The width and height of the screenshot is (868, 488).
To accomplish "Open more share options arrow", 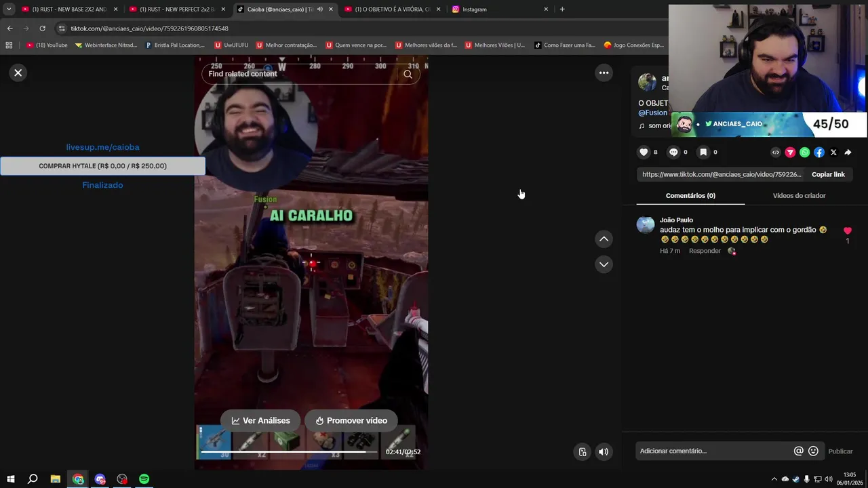I will coord(848,152).
